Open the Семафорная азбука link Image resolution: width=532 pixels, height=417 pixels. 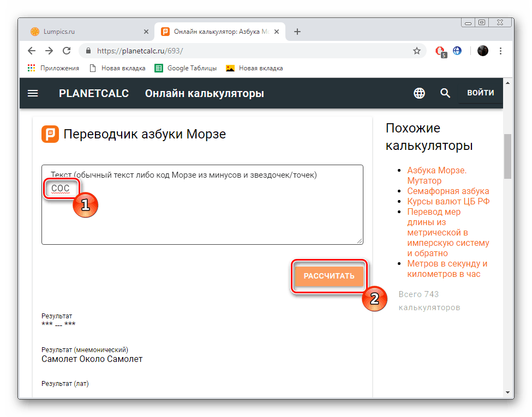448,191
